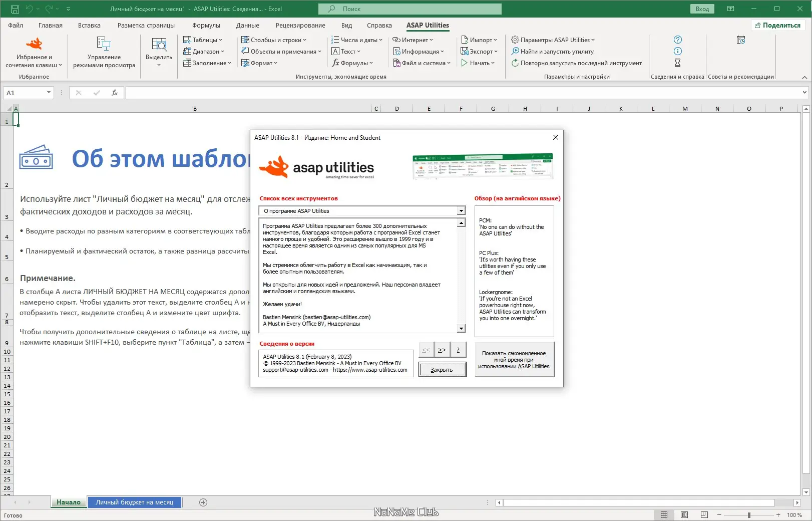Click Повторно запустить последний инструмент
812x521 pixels.
(576, 63)
